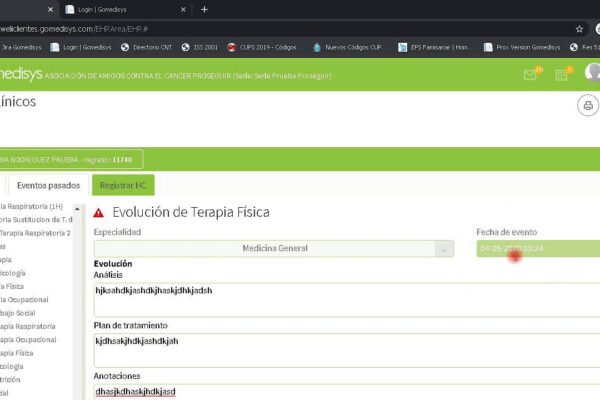Open EPS Famisanar bookmark

pos(434,47)
